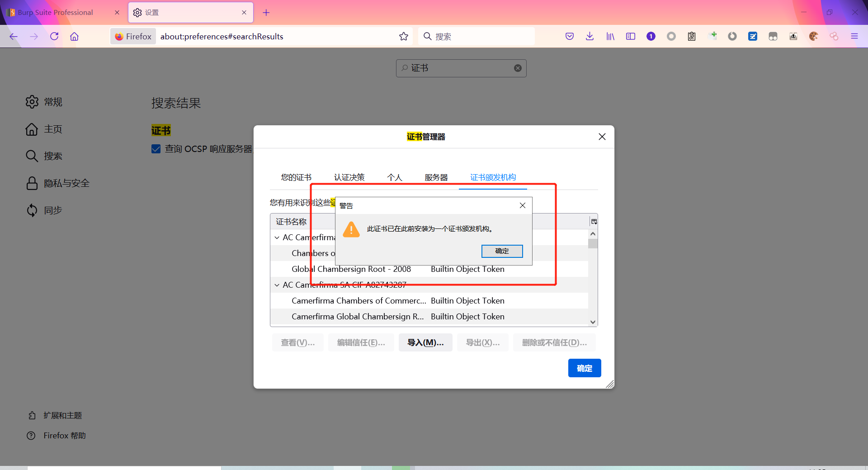
Task: Click the Firefox identity badge in address bar
Action: coord(133,36)
